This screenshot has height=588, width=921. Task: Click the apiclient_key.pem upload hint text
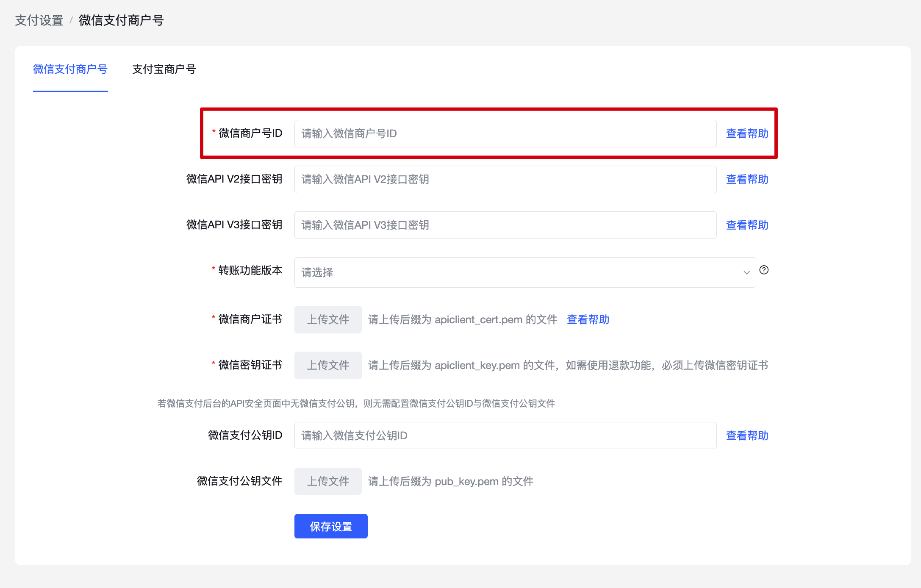pyautogui.click(x=568, y=365)
